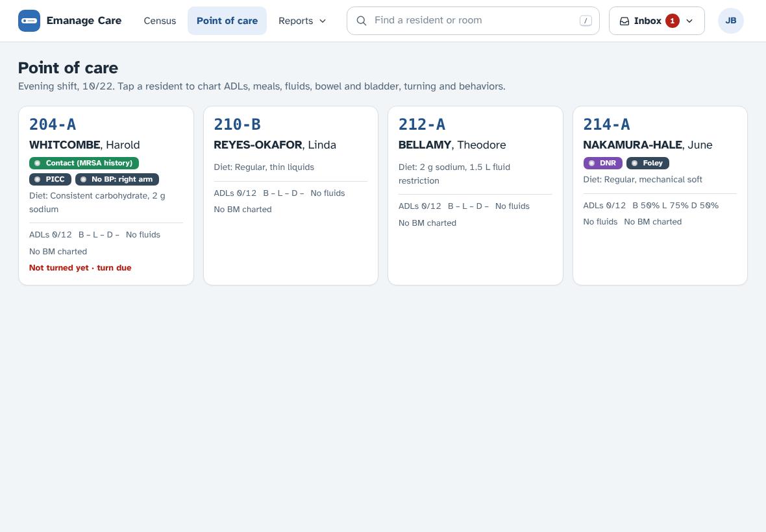Viewport: 766px width, 532px height.
Task: Click the Emanage Care brand name
Action: click(84, 21)
